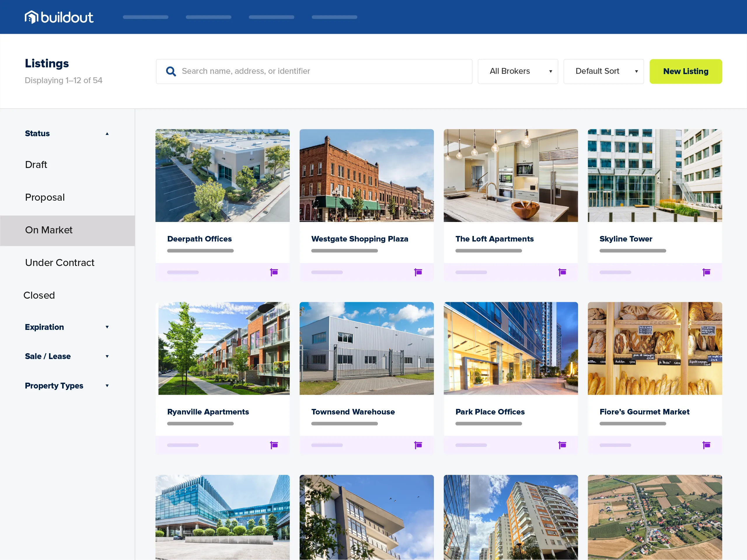Image resolution: width=747 pixels, height=560 pixels.
Task: Click sign icon on Townsend Warehouse card
Action: 418,445
